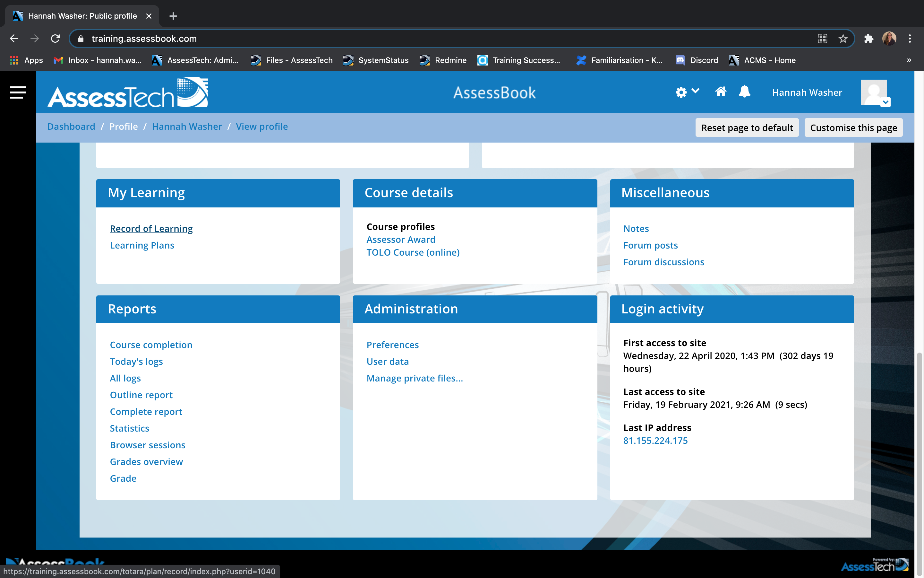
Task: Open the notifications bell
Action: click(745, 92)
